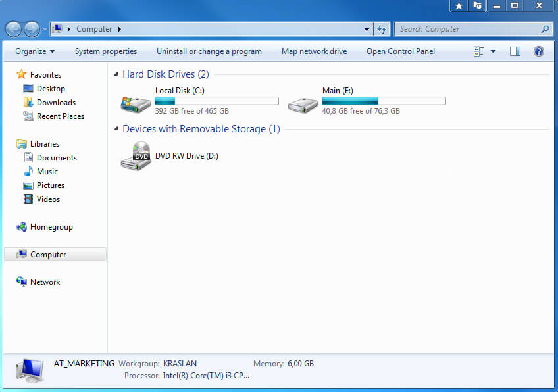Click the DVD RW Drive (D:) label
The width and height of the screenshot is (558, 392).
click(186, 156)
